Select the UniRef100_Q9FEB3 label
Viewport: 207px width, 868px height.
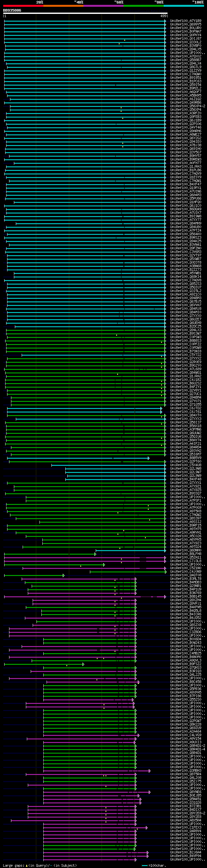tap(186, 117)
